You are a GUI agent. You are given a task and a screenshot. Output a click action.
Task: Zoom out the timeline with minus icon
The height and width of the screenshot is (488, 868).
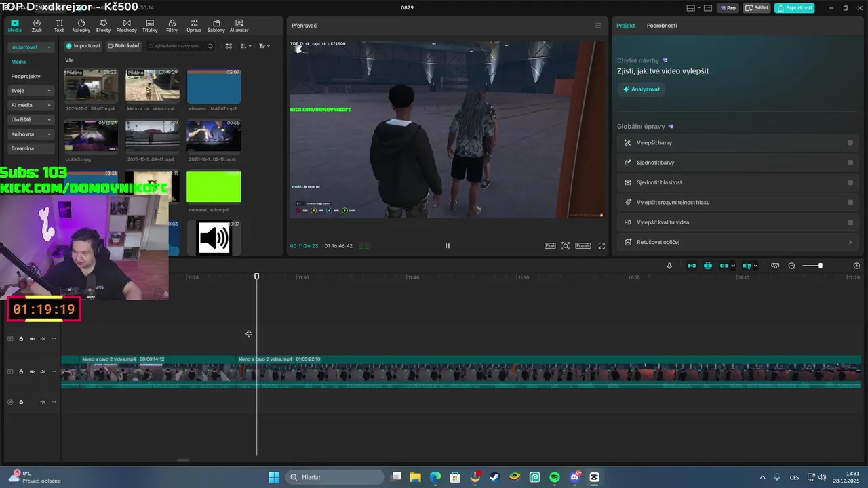pos(791,266)
